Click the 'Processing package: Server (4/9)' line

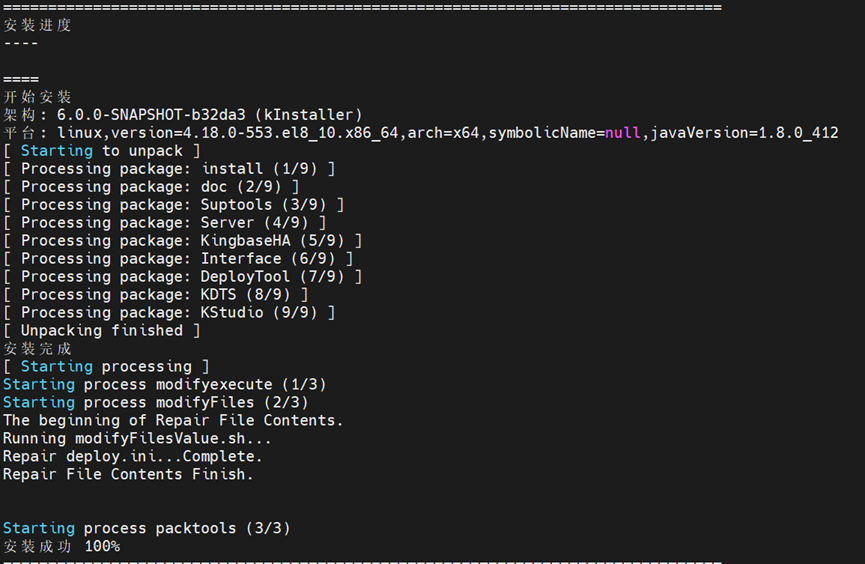(165, 223)
